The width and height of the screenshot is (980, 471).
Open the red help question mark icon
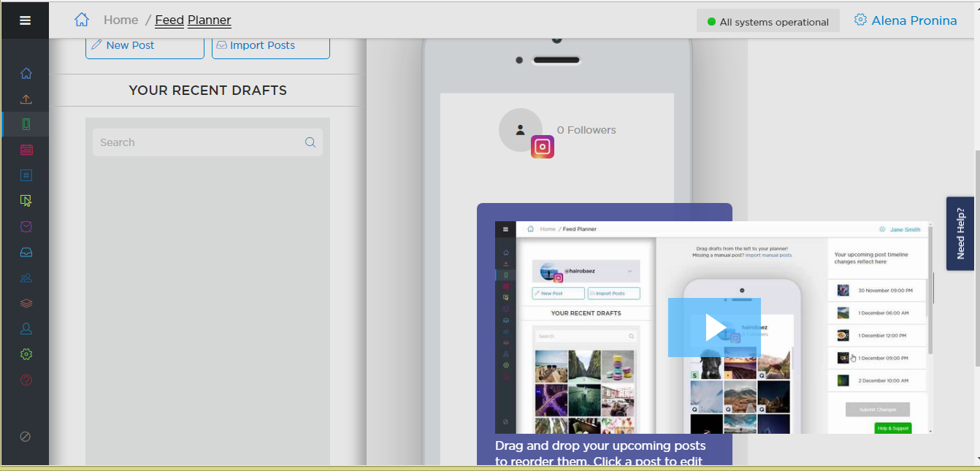(x=26, y=380)
